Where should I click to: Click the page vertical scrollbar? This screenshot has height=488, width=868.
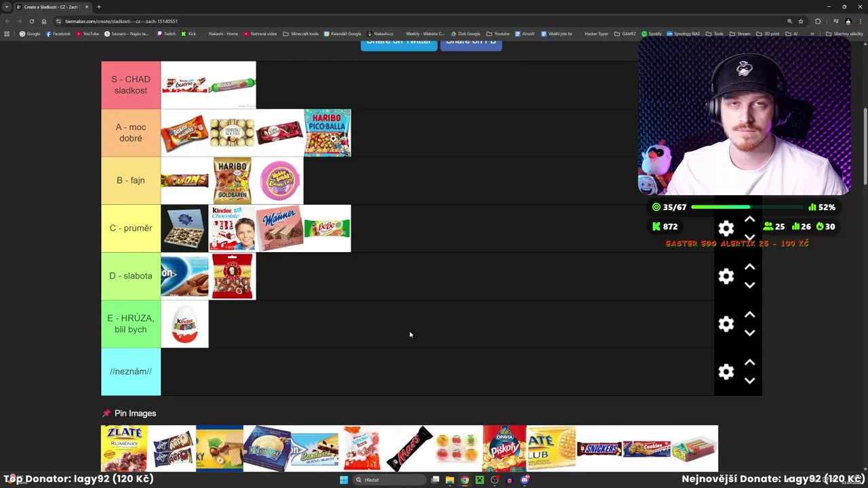coord(865,146)
